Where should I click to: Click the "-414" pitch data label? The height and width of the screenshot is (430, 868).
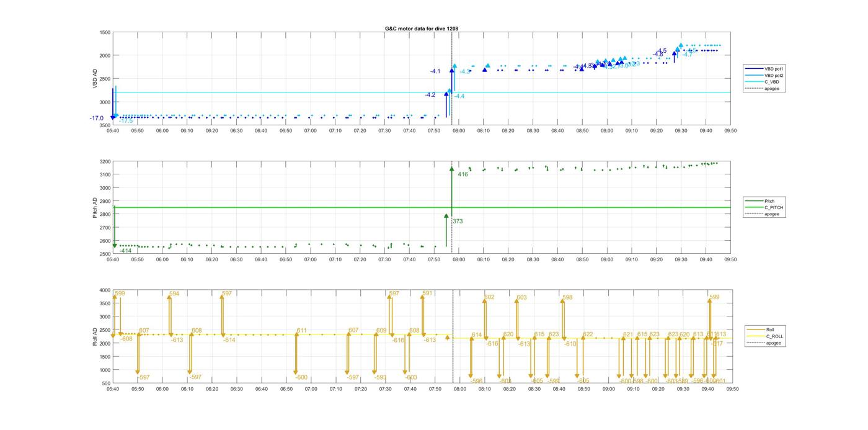click(125, 251)
